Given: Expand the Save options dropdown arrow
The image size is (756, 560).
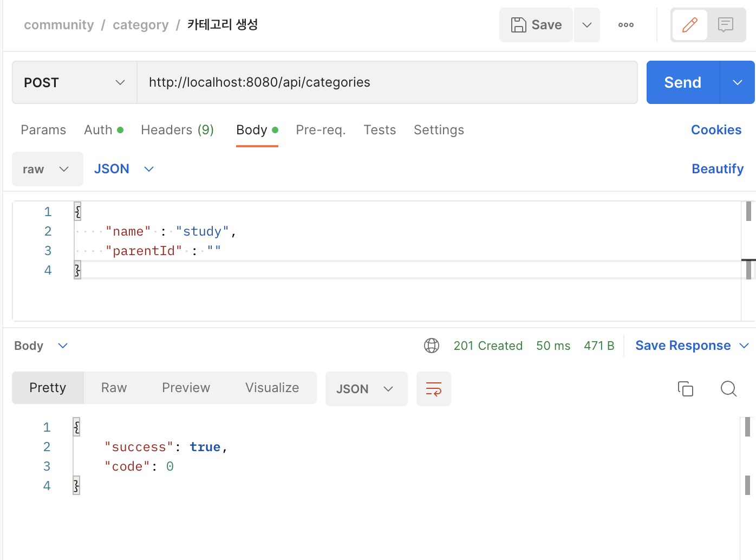Looking at the screenshot, I should [x=587, y=25].
